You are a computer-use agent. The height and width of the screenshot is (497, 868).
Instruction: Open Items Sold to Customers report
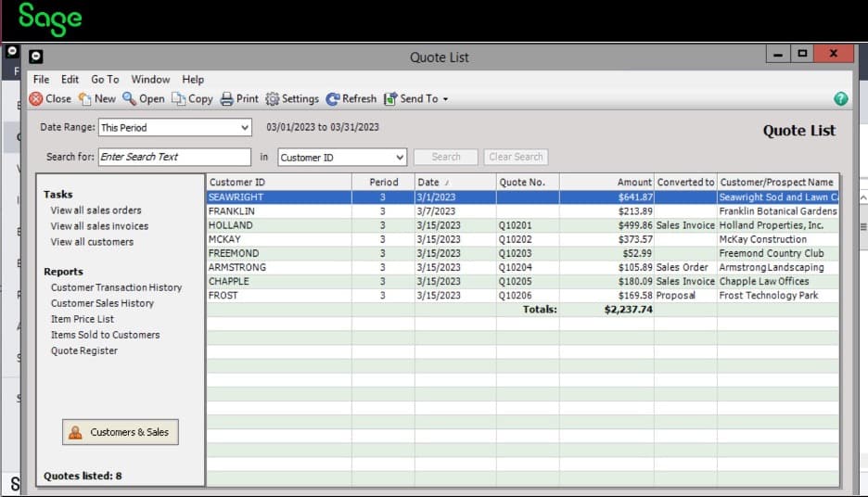(105, 335)
